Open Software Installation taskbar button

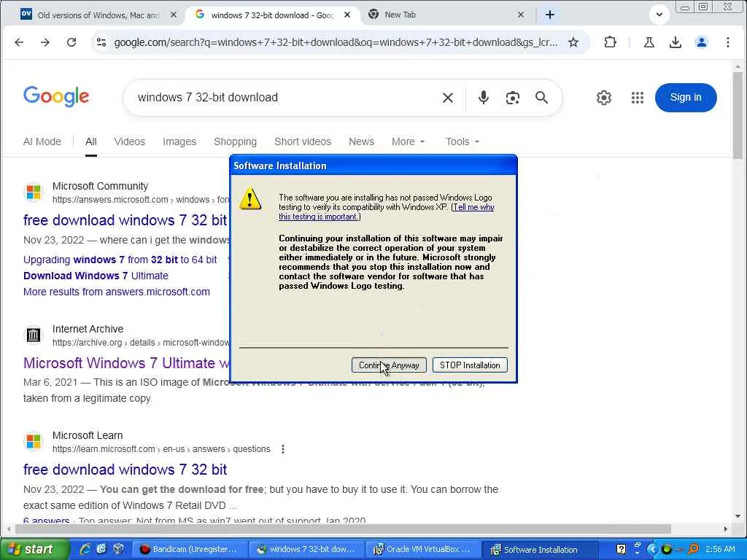click(x=539, y=550)
